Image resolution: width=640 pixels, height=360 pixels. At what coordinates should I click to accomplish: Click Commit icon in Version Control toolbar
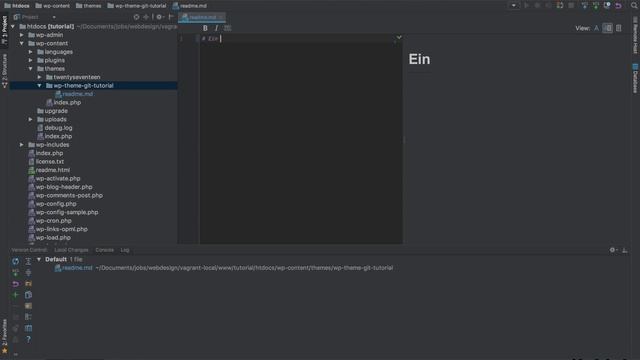coord(16,272)
